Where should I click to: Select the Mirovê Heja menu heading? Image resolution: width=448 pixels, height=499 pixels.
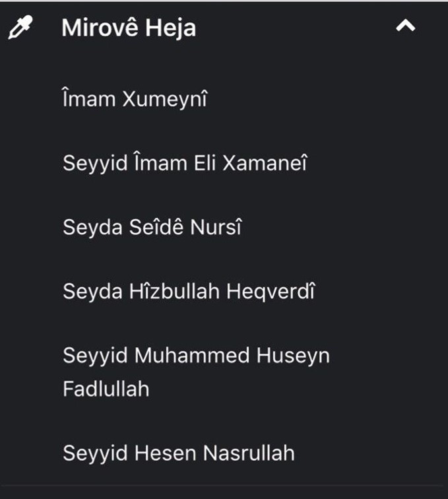point(129,28)
